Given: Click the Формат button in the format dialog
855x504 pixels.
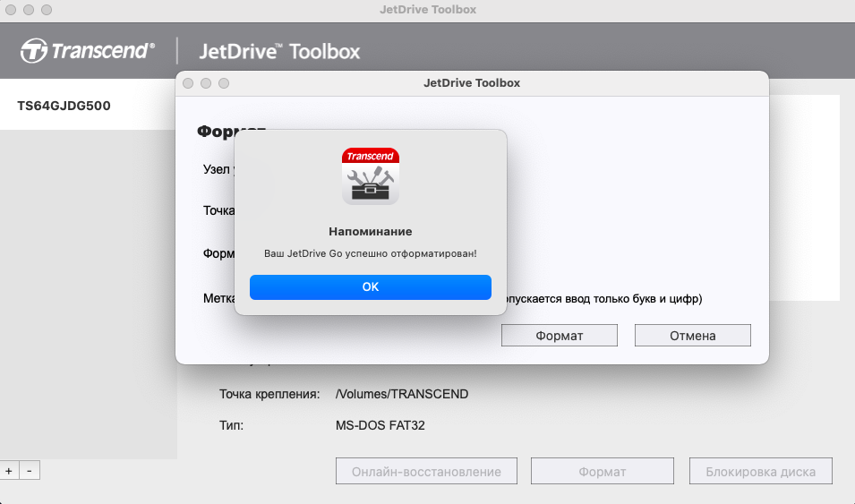Looking at the screenshot, I should (x=560, y=336).
